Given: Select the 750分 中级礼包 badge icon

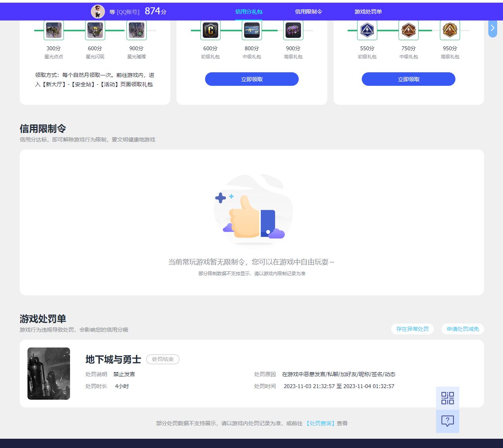Looking at the screenshot, I should (x=408, y=30).
